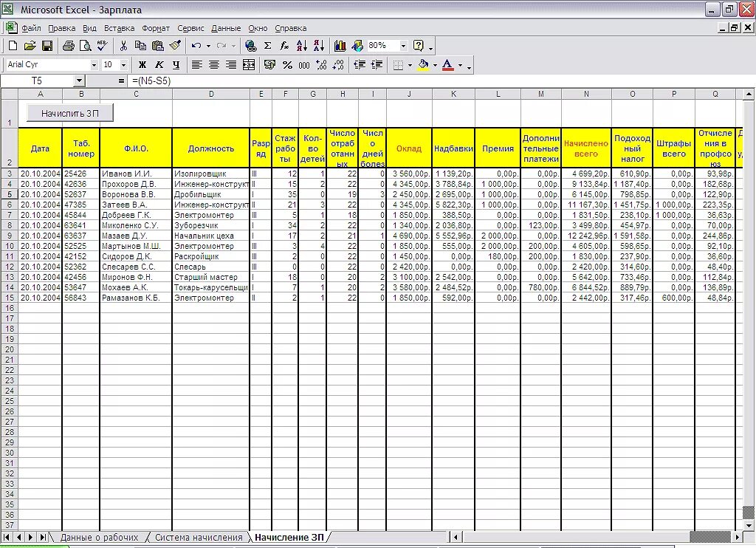The image size is (756, 548).
Task: Click the horizontal scrollbar thumb
Action: click(710, 537)
